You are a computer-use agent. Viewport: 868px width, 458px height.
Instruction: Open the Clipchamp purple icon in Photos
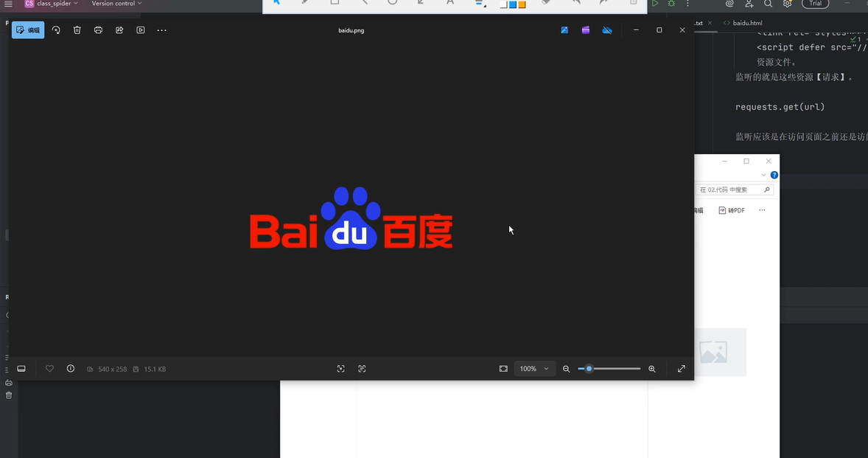click(x=585, y=30)
